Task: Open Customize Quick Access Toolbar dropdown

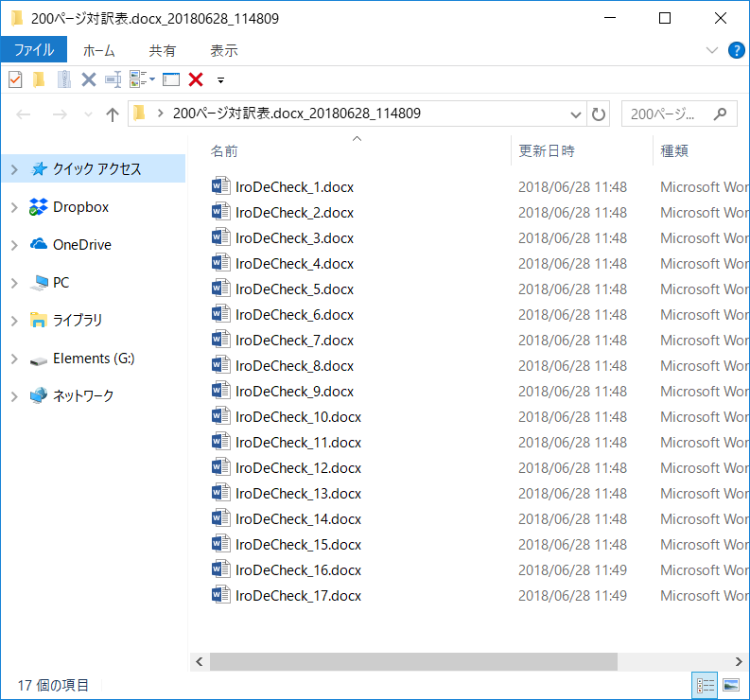Action: 220,79
